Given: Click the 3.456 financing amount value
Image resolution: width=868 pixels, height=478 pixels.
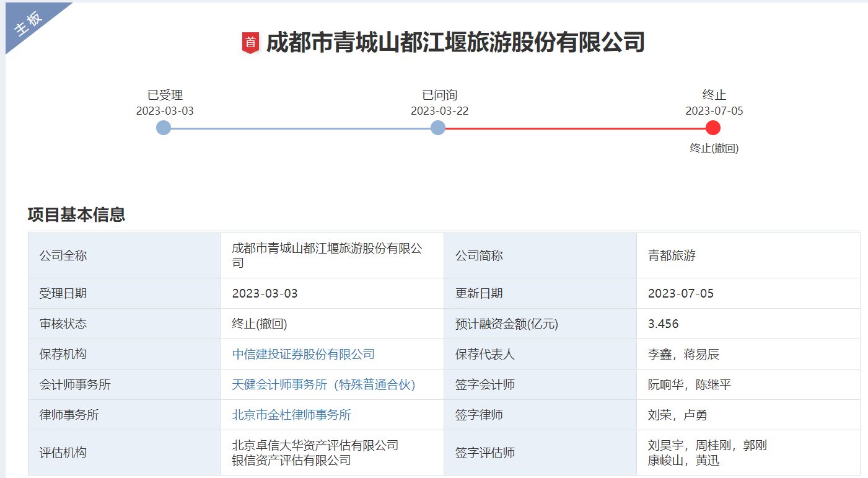Looking at the screenshot, I should [663, 324].
